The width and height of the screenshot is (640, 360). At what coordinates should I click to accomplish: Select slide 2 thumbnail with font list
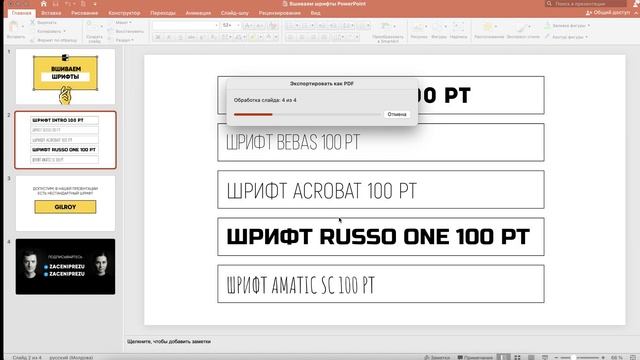(x=65, y=140)
